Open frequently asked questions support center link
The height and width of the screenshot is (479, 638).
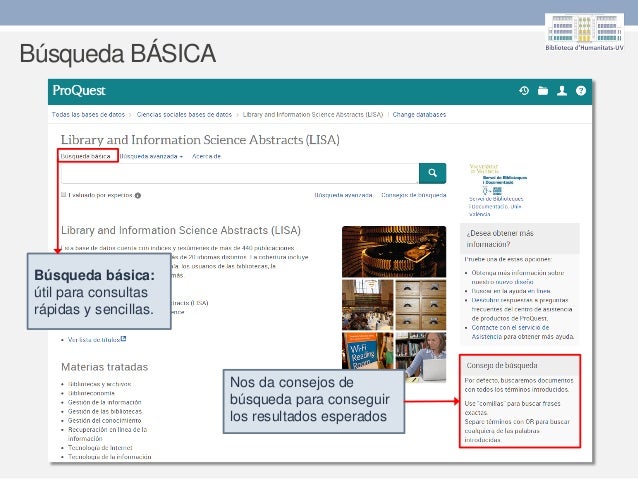tap(522, 309)
